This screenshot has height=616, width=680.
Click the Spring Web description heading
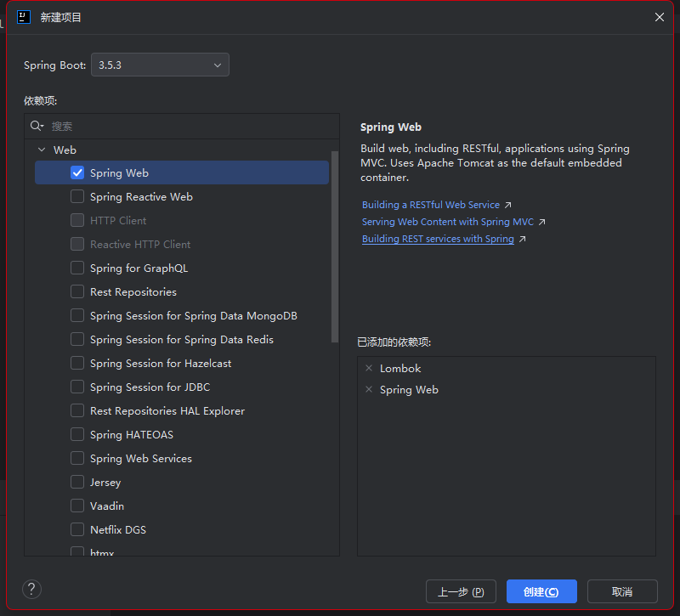click(391, 127)
